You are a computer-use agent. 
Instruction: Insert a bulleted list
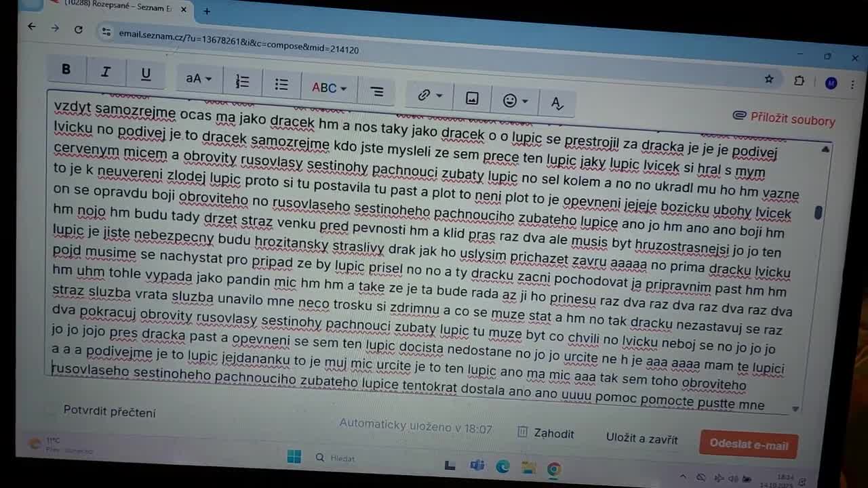point(281,84)
